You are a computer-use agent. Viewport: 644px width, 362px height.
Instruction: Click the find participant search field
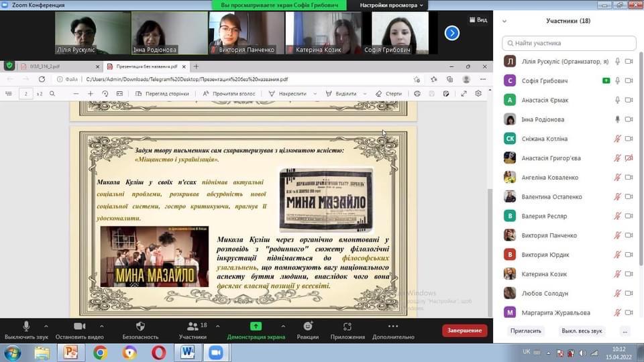(569, 43)
